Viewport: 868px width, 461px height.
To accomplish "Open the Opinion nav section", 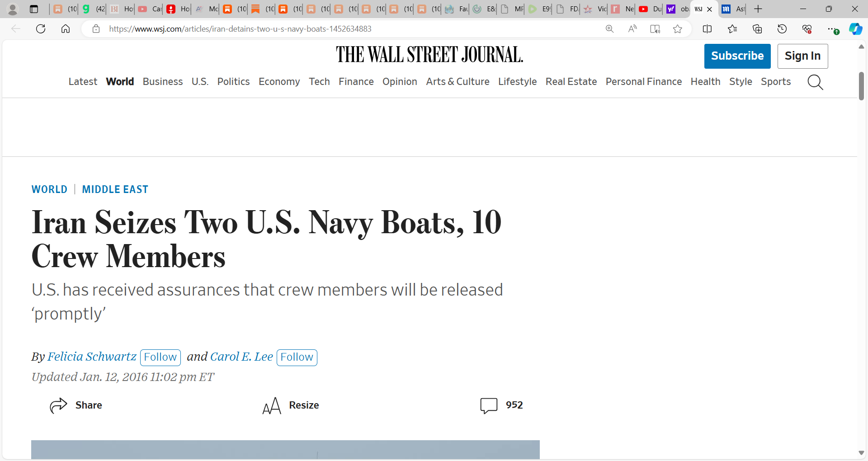I will (400, 82).
